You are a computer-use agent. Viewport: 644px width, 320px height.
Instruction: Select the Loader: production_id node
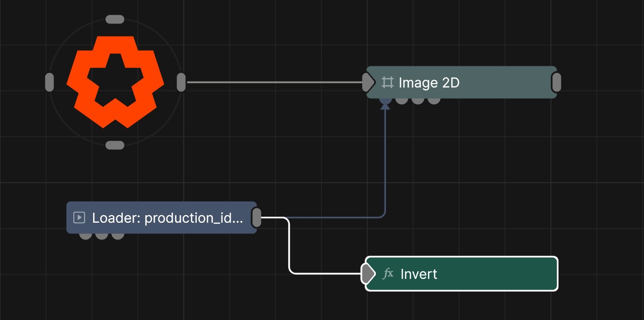(x=161, y=218)
